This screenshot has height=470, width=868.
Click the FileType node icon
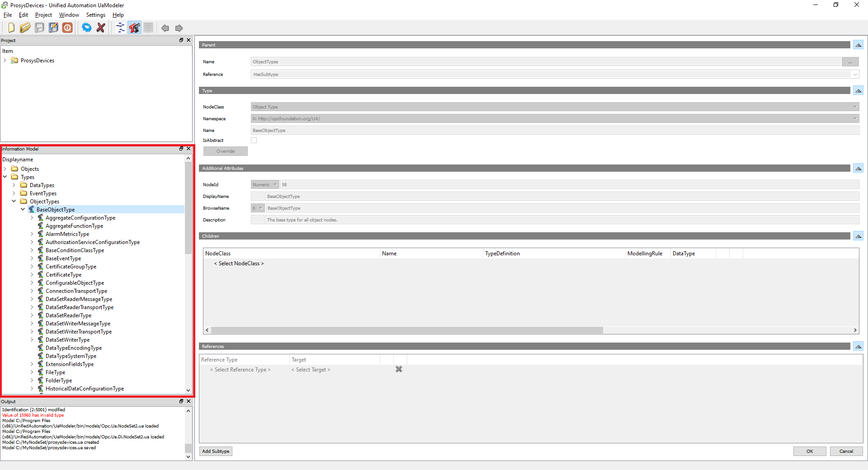(40, 372)
